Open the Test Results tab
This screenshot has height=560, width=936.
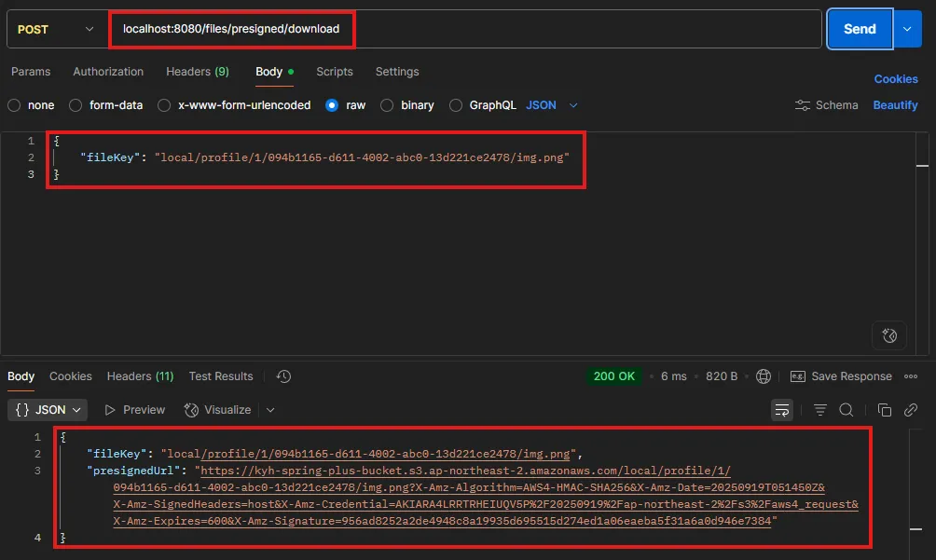[221, 376]
